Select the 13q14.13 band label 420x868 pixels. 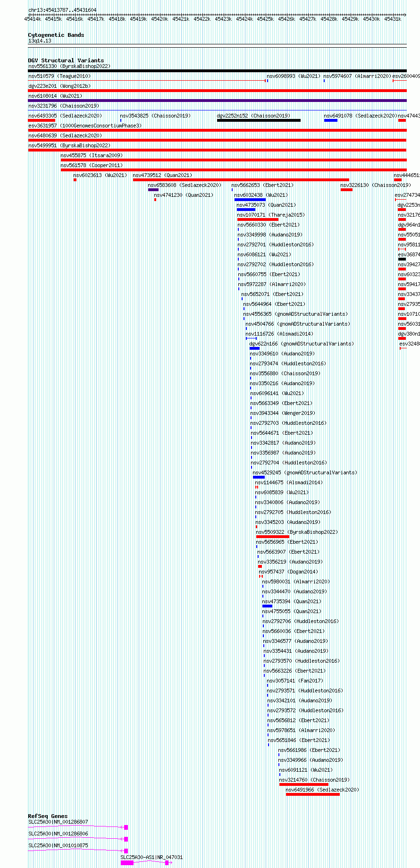(40, 41)
